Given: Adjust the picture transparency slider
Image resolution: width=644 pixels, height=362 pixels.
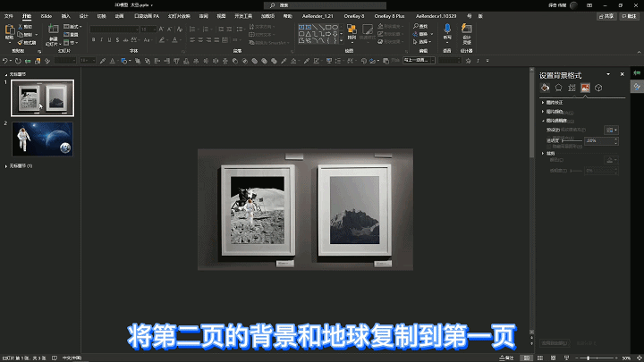Looking at the screenshot, I should tap(572, 141).
